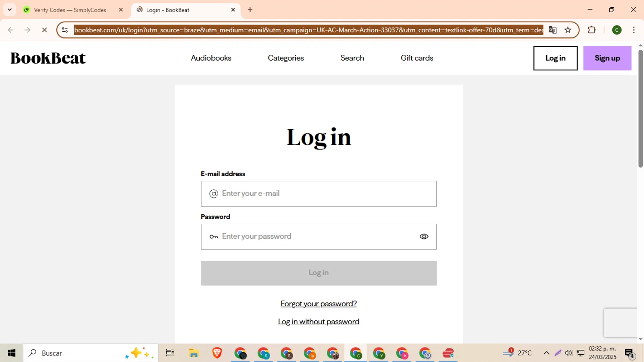Click the address bar URL
Viewport: 644px width, 362px height.
click(308, 30)
